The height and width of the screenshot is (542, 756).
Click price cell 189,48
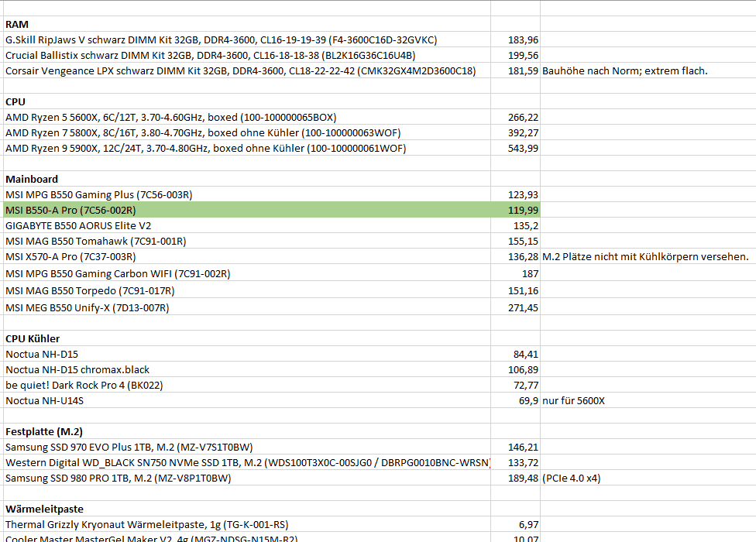pos(515,478)
